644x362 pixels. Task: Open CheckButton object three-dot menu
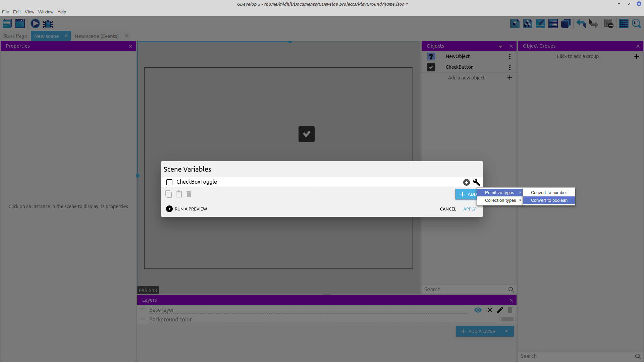509,67
